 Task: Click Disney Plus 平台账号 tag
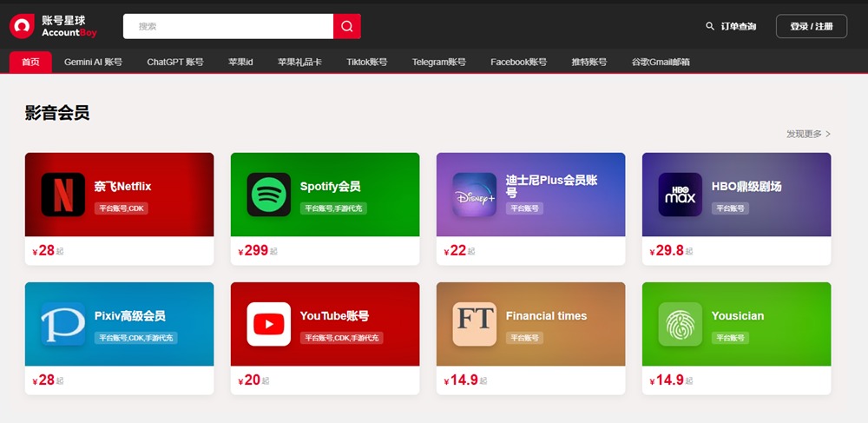524,208
